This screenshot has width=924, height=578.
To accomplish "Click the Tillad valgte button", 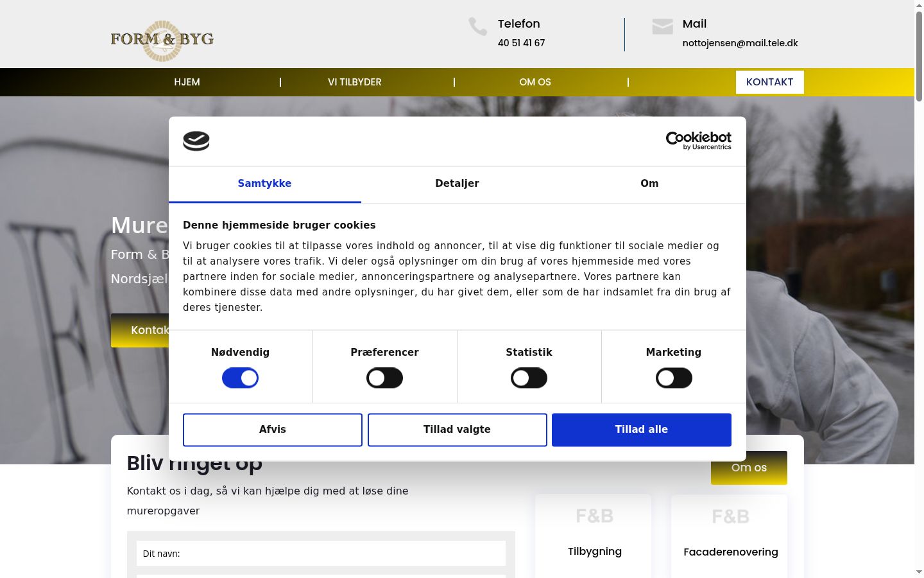I will pos(458,430).
